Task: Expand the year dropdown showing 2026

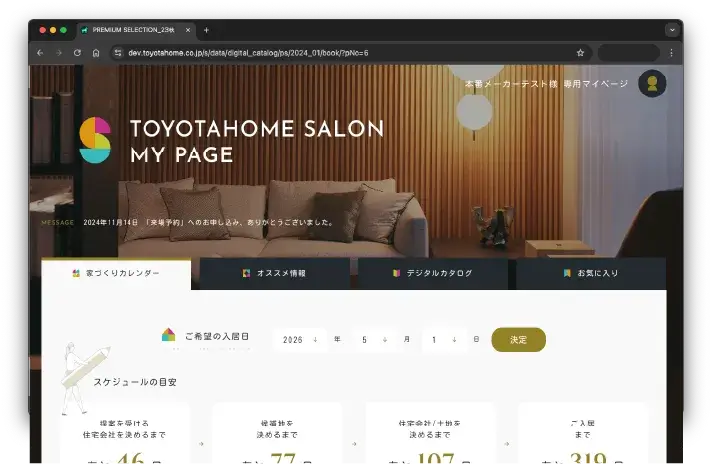Action: (x=298, y=340)
